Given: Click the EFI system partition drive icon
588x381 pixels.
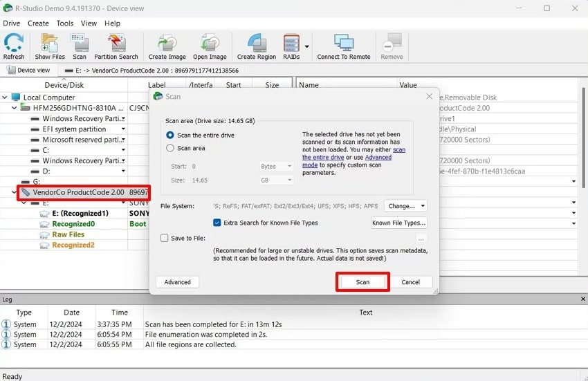Looking at the screenshot, I should pyautogui.click(x=35, y=129).
